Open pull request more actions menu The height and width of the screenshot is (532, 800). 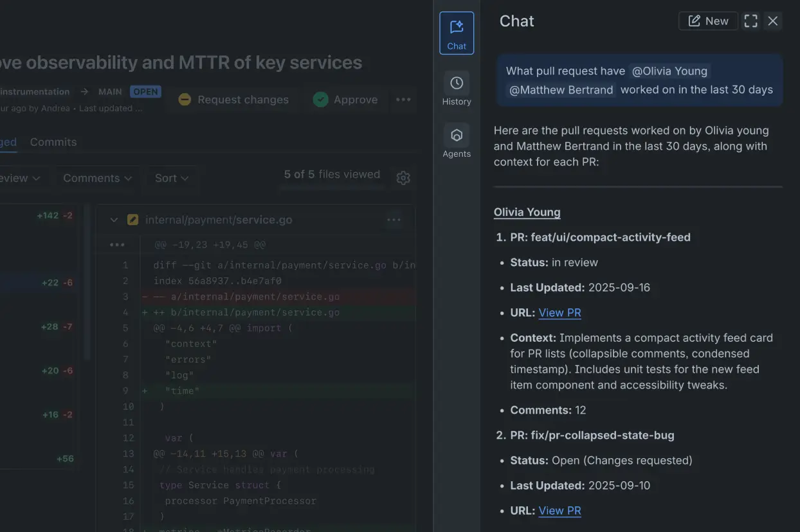403,100
